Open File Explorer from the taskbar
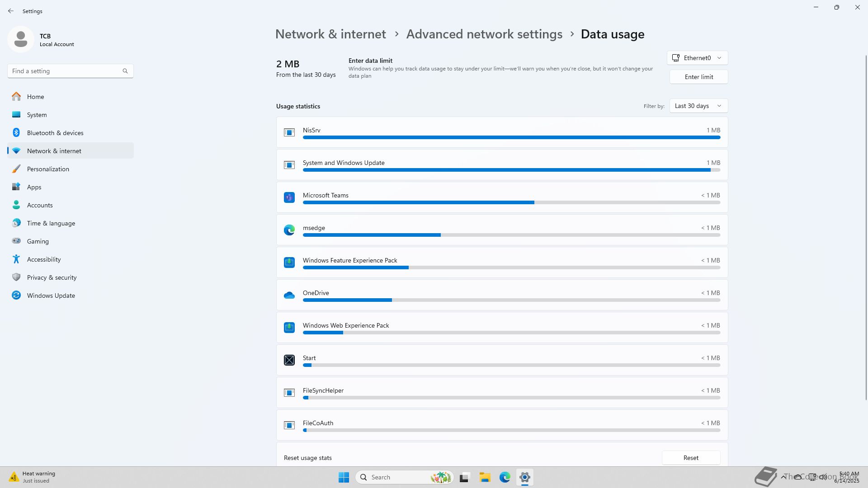The height and width of the screenshot is (488, 868). (485, 477)
